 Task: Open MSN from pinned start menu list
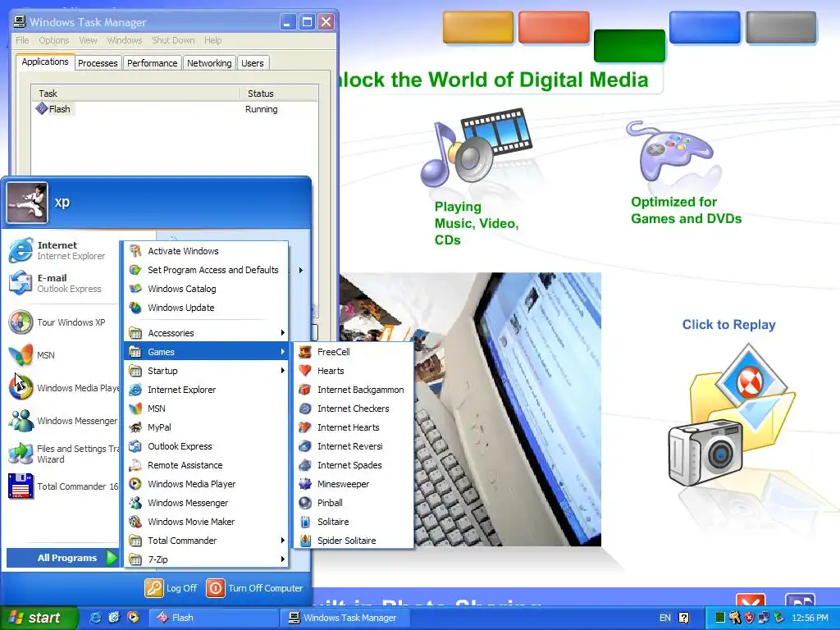pos(62,354)
